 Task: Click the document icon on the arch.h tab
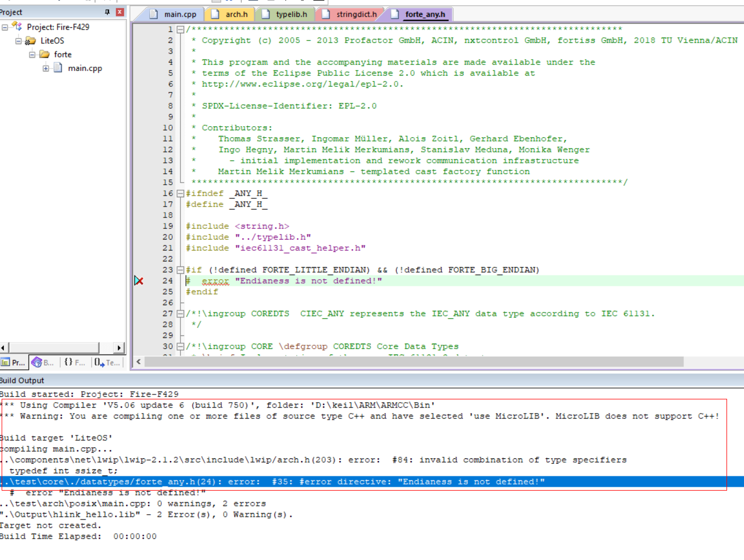tap(215, 14)
